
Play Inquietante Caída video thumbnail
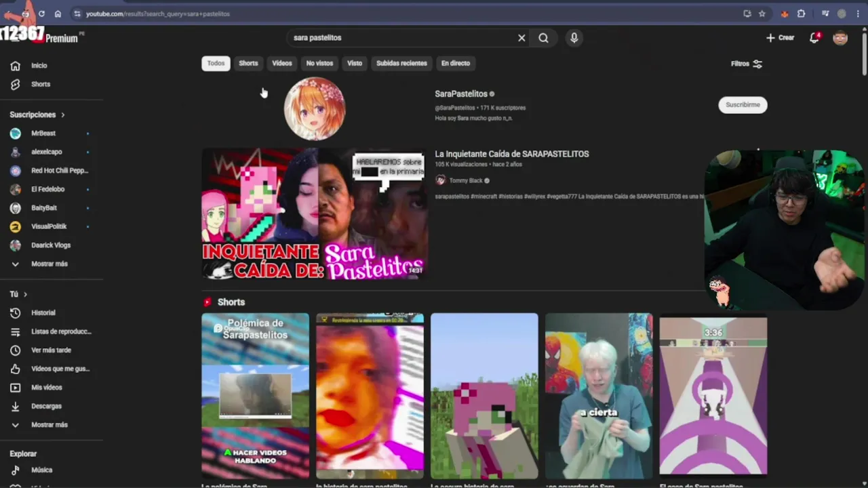point(315,214)
